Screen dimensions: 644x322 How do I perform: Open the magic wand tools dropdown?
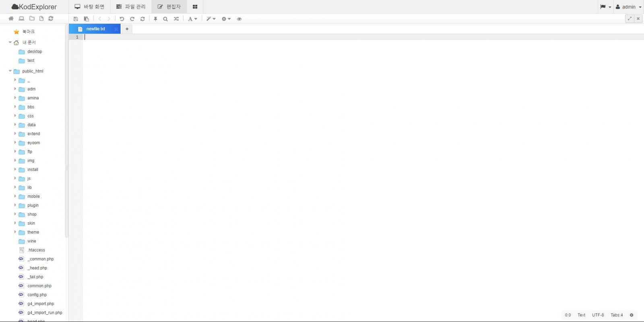pyautogui.click(x=211, y=19)
